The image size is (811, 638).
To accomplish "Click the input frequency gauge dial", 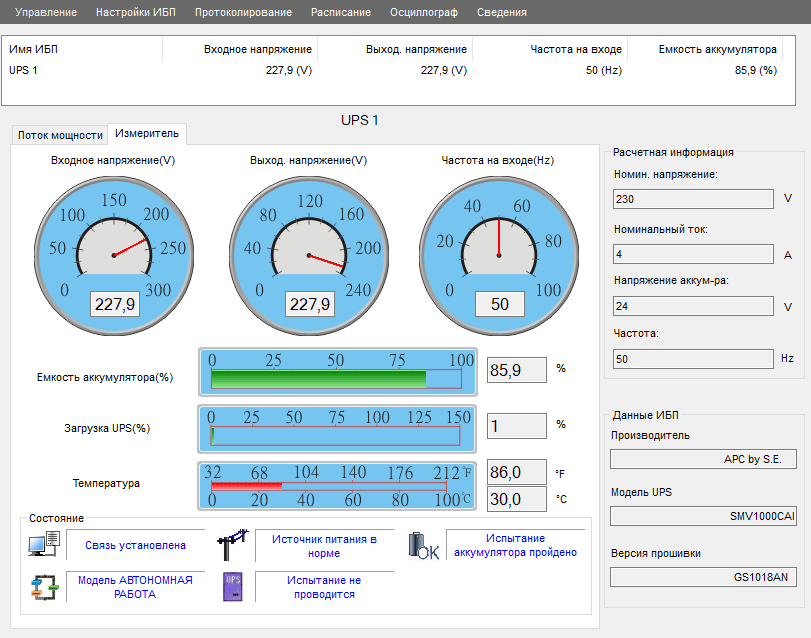I will click(499, 253).
